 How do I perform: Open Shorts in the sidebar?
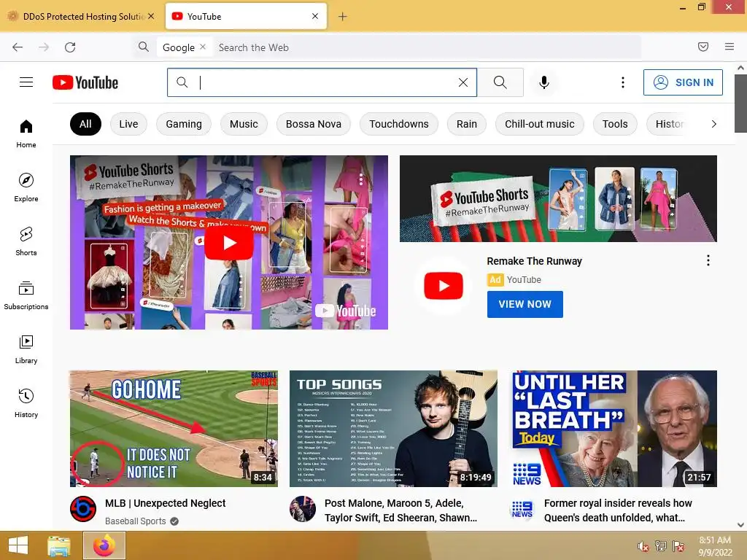point(26,241)
